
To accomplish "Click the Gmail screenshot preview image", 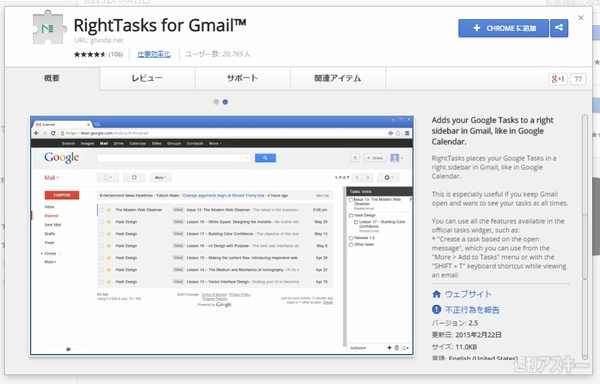I will tap(222, 235).
